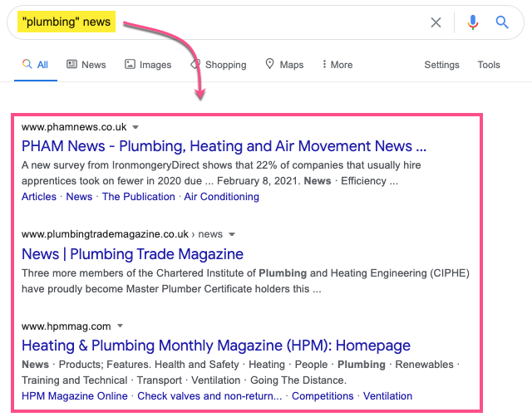The width and height of the screenshot is (532, 417).
Task: Expand the arrow next to www.hpmmag.com
Action: point(120,326)
